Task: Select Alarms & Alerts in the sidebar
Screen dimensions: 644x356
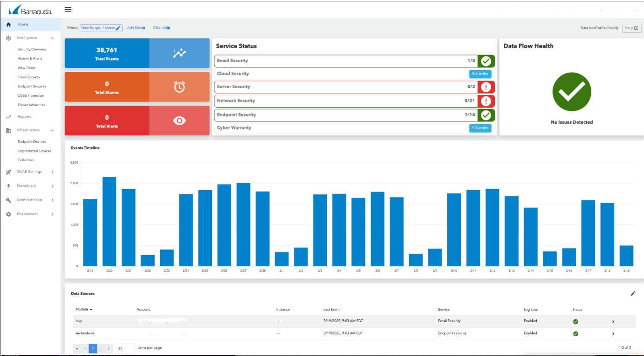Action: 31,58
